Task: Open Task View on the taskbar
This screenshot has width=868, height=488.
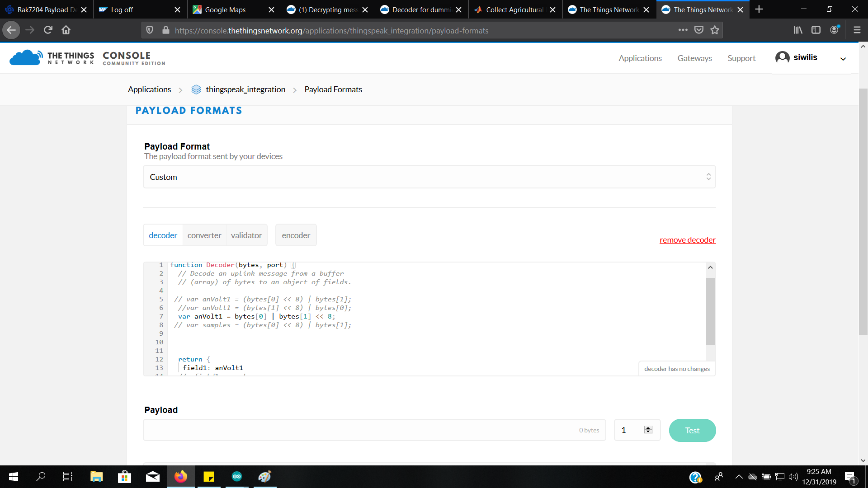Action: pos(68,477)
